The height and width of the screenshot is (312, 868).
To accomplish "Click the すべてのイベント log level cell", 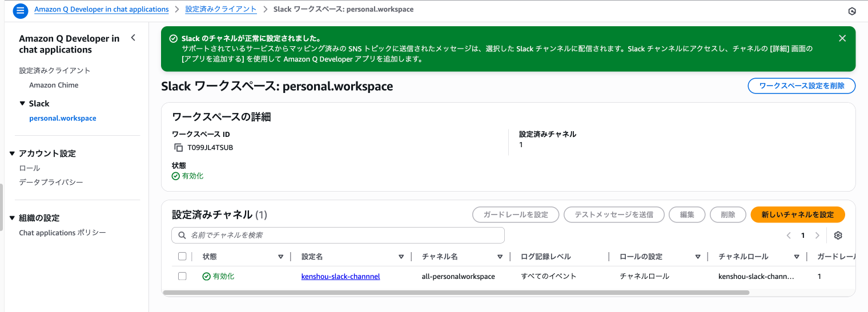I will point(549,276).
